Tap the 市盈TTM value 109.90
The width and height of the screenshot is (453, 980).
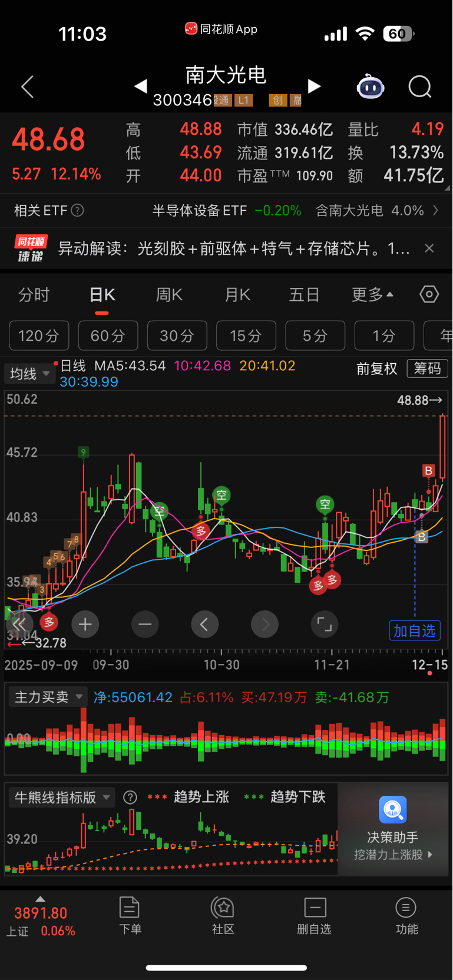(x=315, y=176)
